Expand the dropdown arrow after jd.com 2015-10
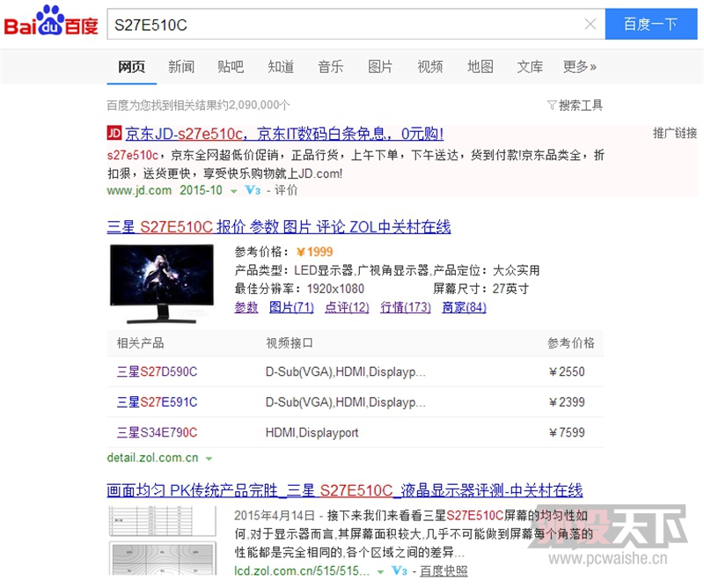This screenshot has height=588, width=704. tap(233, 191)
